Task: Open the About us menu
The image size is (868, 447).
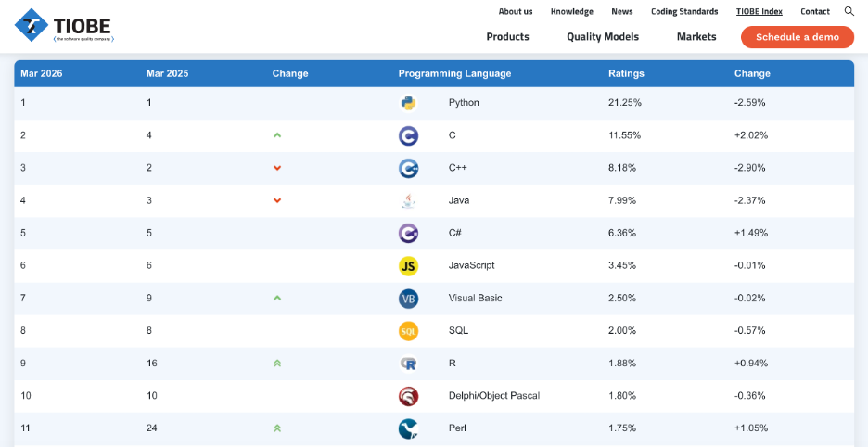Action: (516, 11)
